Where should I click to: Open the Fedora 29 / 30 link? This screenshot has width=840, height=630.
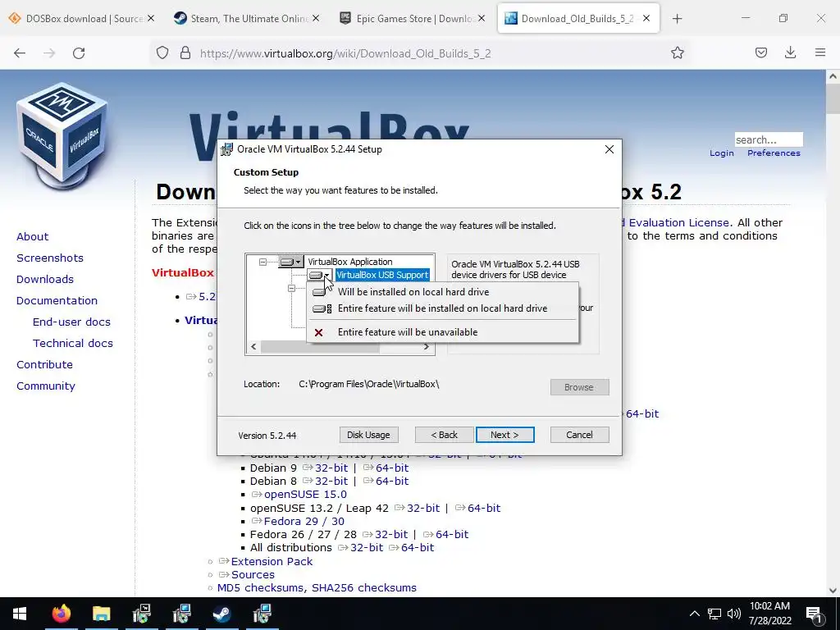[304, 522]
